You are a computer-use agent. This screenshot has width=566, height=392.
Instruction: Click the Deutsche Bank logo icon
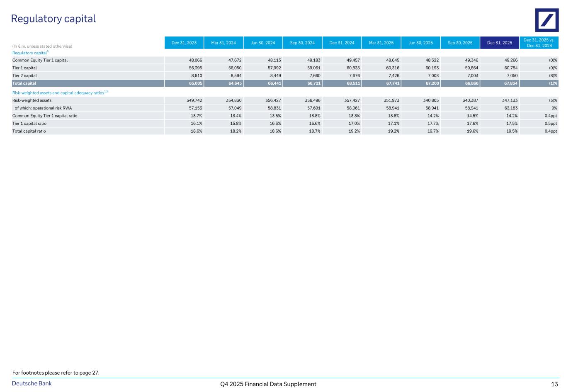point(547,20)
